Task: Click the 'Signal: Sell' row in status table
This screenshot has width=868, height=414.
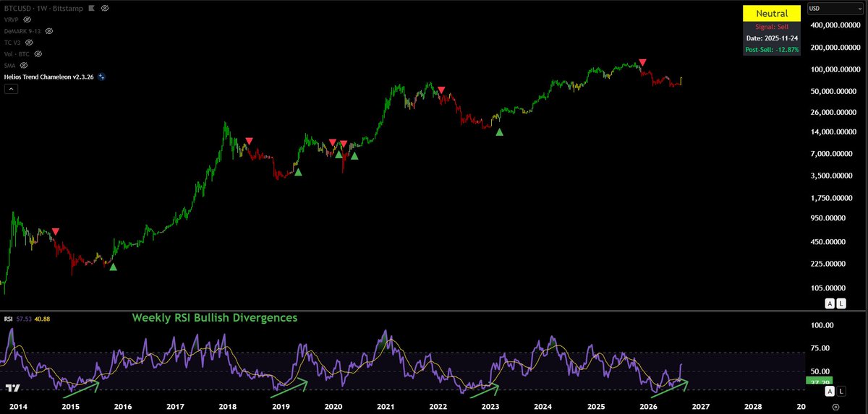Action: pyautogui.click(x=771, y=27)
